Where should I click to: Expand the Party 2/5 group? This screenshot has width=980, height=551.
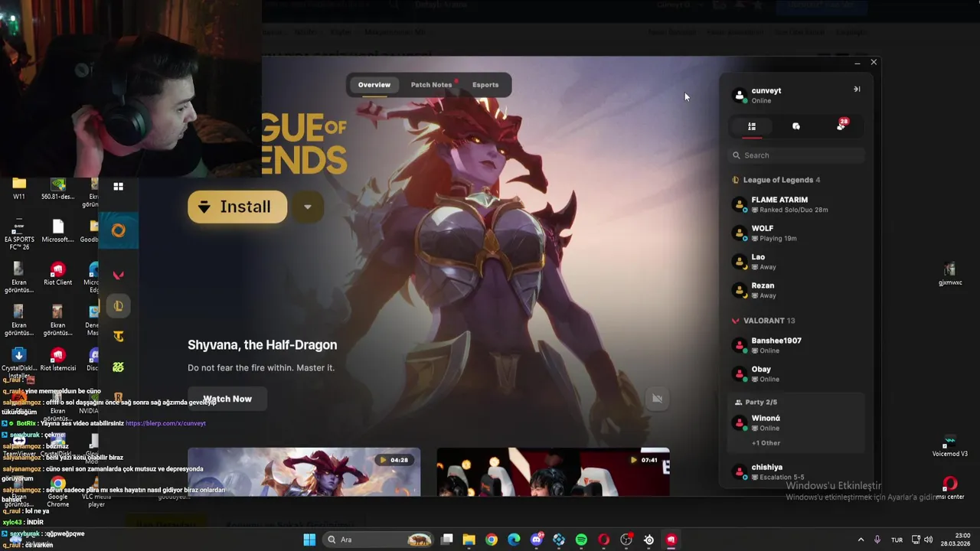tap(756, 402)
